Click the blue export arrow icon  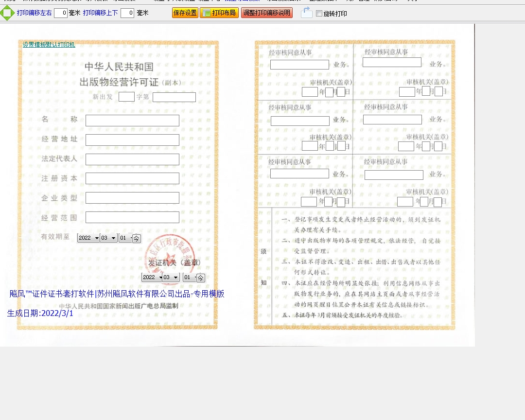(306, 13)
